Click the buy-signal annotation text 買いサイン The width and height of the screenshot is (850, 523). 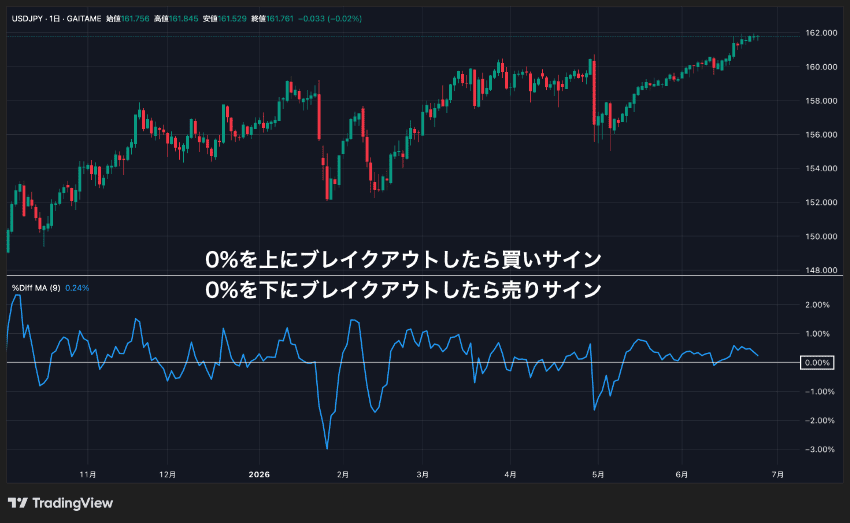[x=551, y=260]
